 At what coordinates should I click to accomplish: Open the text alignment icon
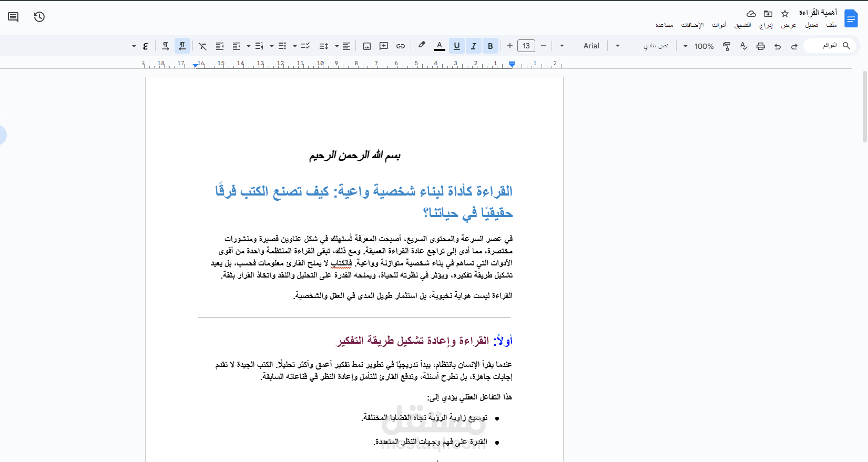[346, 46]
